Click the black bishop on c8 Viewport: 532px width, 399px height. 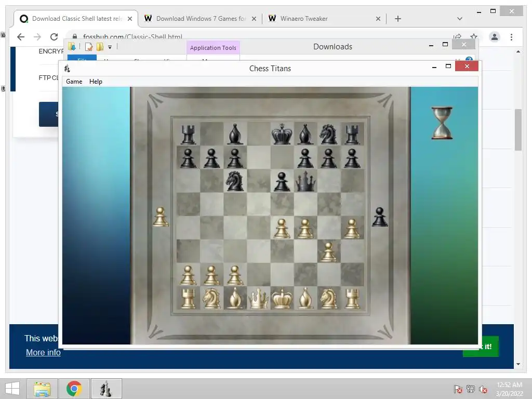(x=235, y=134)
